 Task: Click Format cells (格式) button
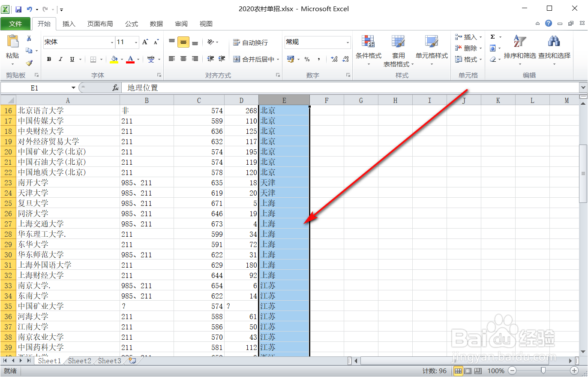[x=469, y=59]
